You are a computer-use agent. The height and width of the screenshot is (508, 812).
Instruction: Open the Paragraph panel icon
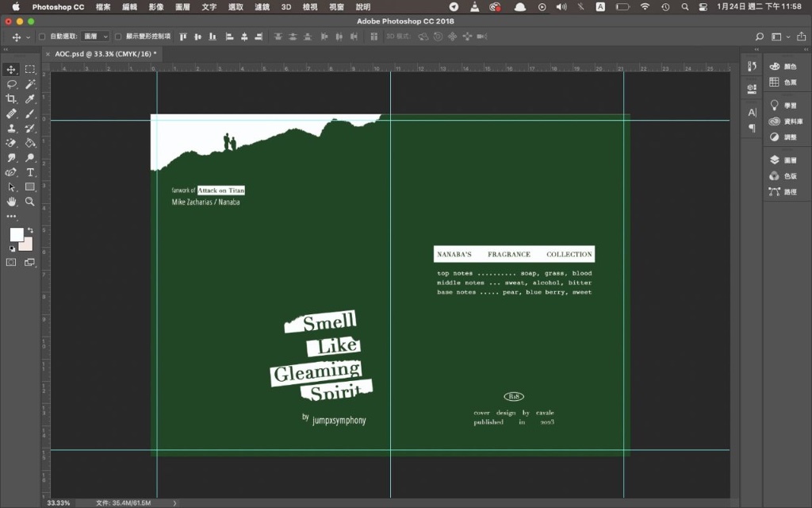(752, 128)
